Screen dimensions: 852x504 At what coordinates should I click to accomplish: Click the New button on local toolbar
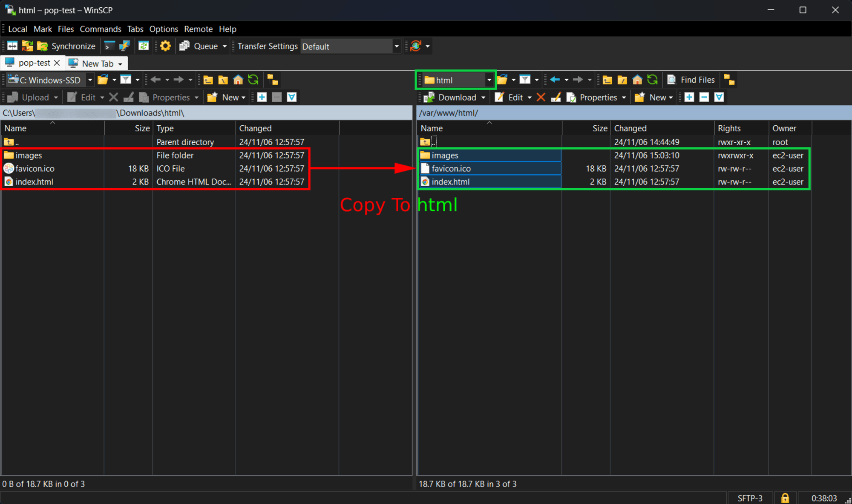(x=229, y=97)
